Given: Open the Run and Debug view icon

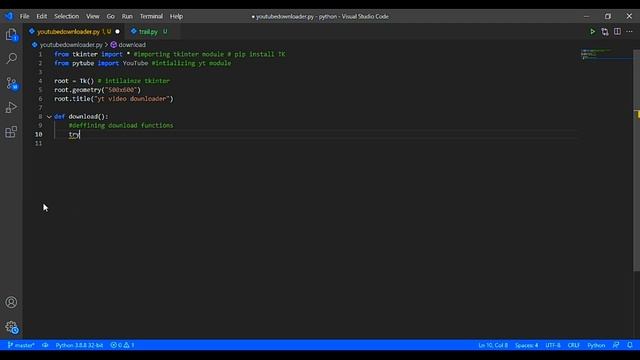Looking at the screenshot, I should tap(11, 107).
